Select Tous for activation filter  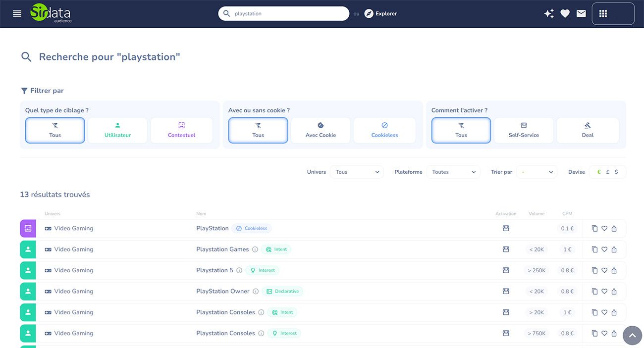click(x=461, y=130)
